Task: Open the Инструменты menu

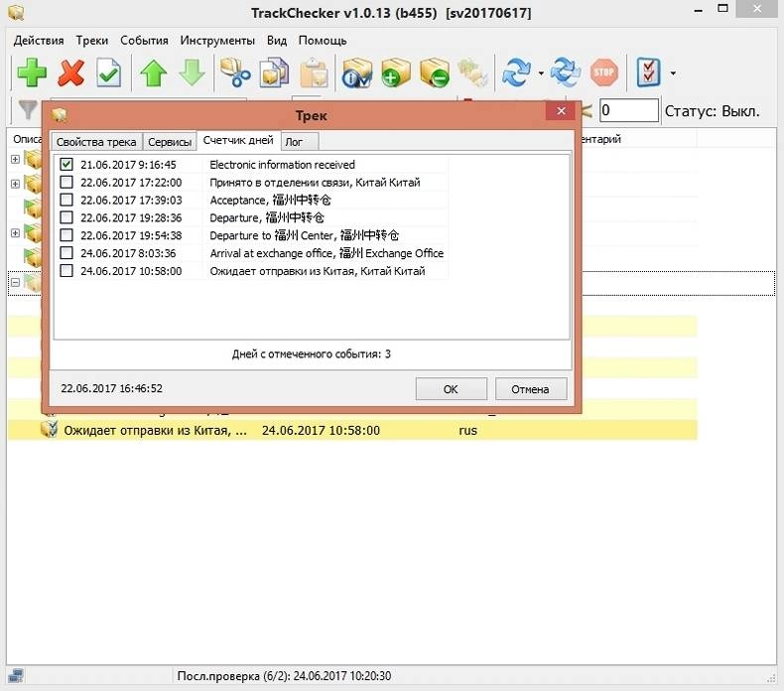Action: pyautogui.click(x=217, y=40)
